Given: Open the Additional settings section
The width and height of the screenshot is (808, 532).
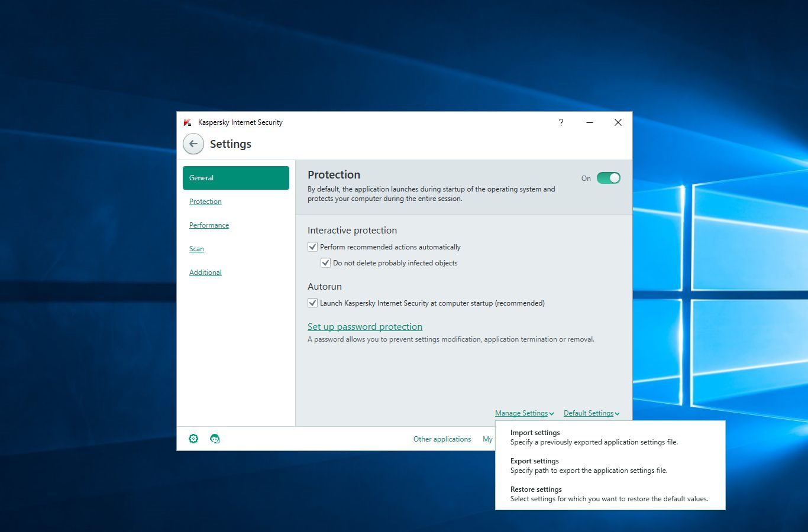Looking at the screenshot, I should pyautogui.click(x=205, y=273).
